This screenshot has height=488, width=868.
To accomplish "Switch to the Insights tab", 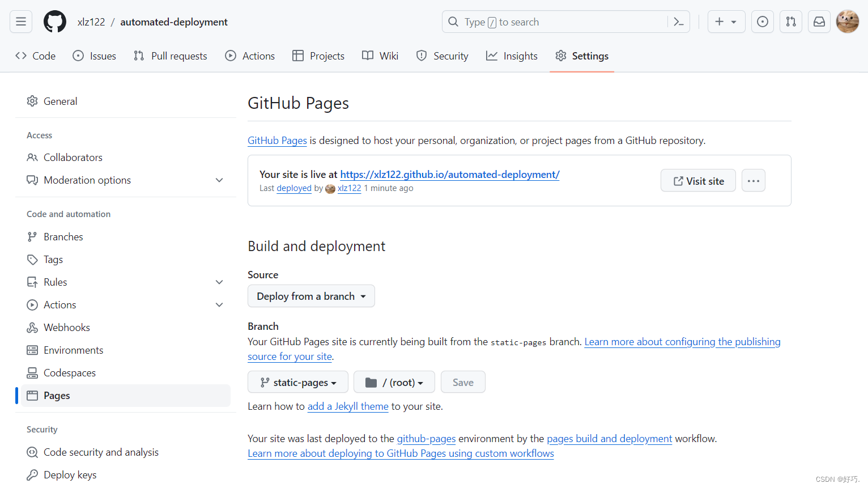I will pyautogui.click(x=512, y=56).
